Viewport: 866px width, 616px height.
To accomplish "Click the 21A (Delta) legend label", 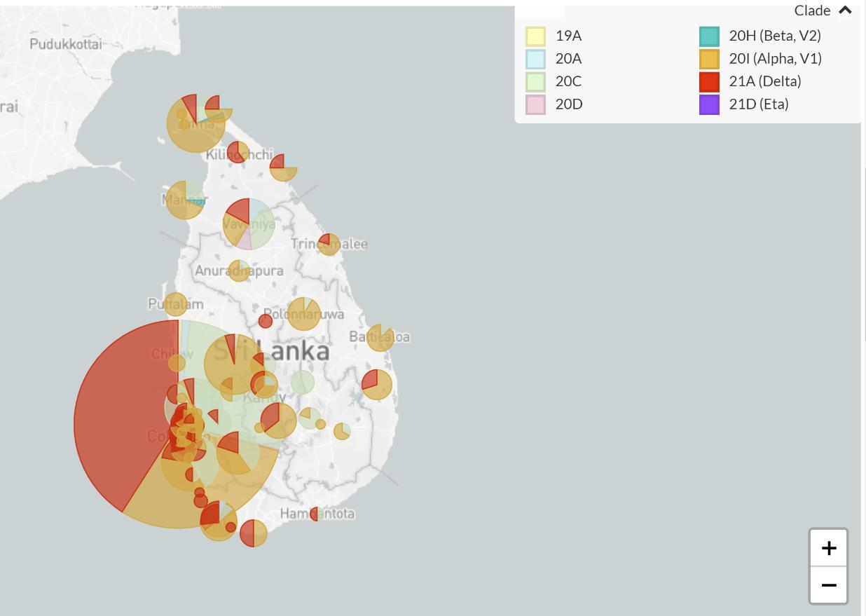I will (x=764, y=81).
